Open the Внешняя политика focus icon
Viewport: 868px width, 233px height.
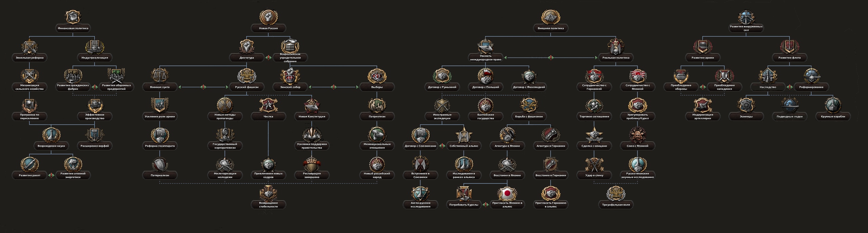pyautogui.click(x=551, y=17)
